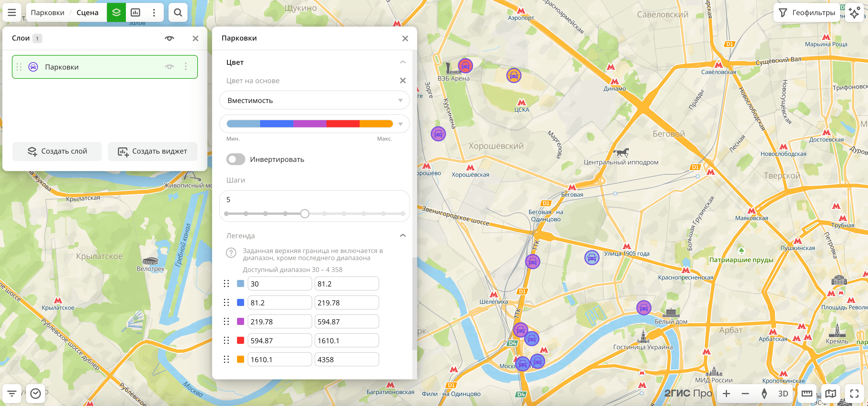This screenshot has height=406, width=868.
Task: Open the Парковки breadcrumb item
Action: (47, 12)
